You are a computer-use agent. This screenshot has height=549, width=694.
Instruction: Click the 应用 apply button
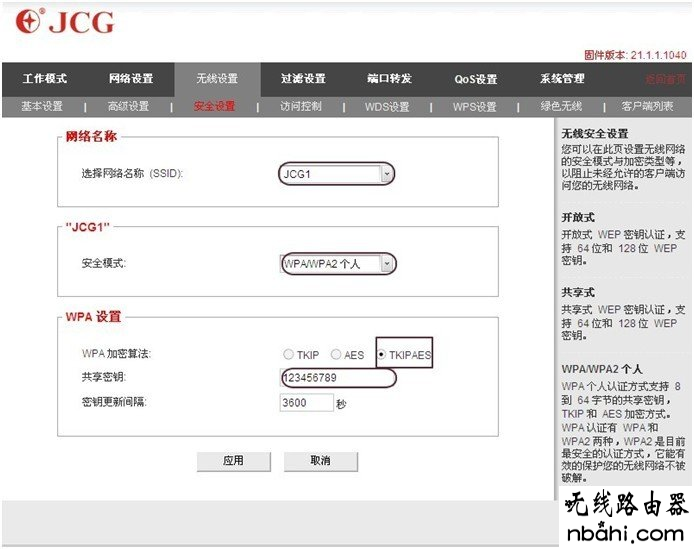click(x=233, y=461)
